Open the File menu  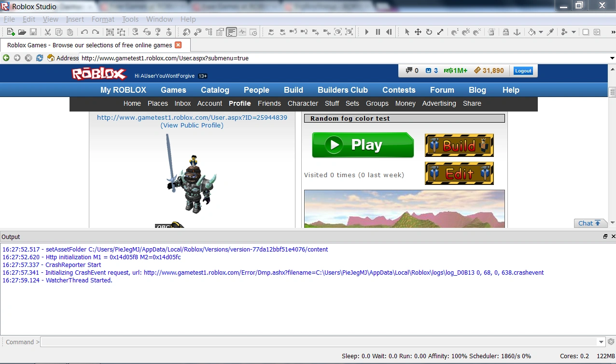coord(9,19)
